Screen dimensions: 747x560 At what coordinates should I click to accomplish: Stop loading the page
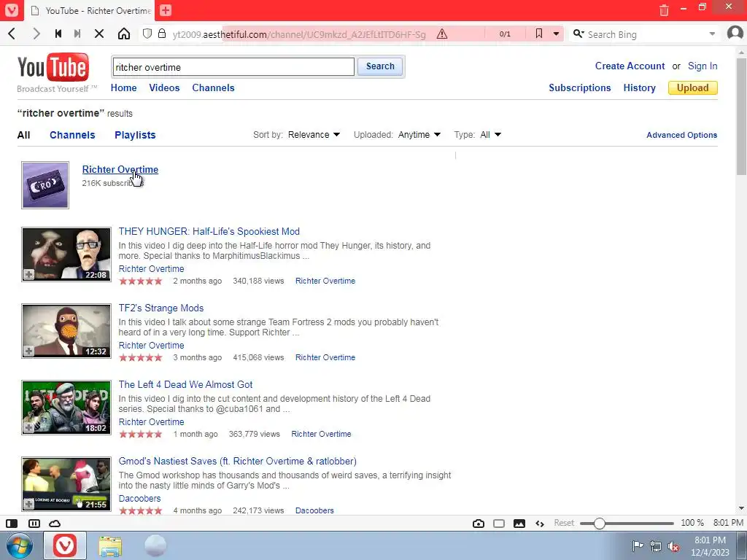(99, 34)
